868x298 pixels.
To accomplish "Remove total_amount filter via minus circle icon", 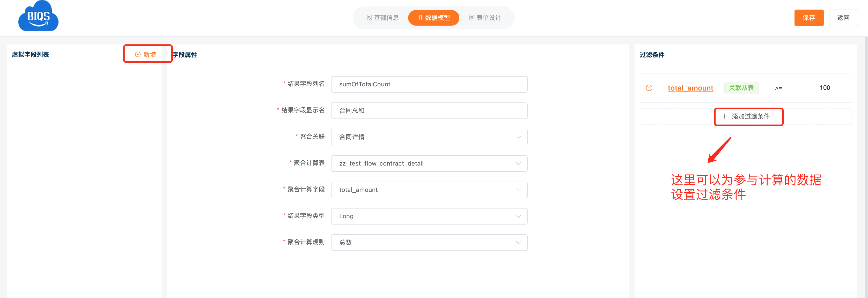I will click(649, 88).
